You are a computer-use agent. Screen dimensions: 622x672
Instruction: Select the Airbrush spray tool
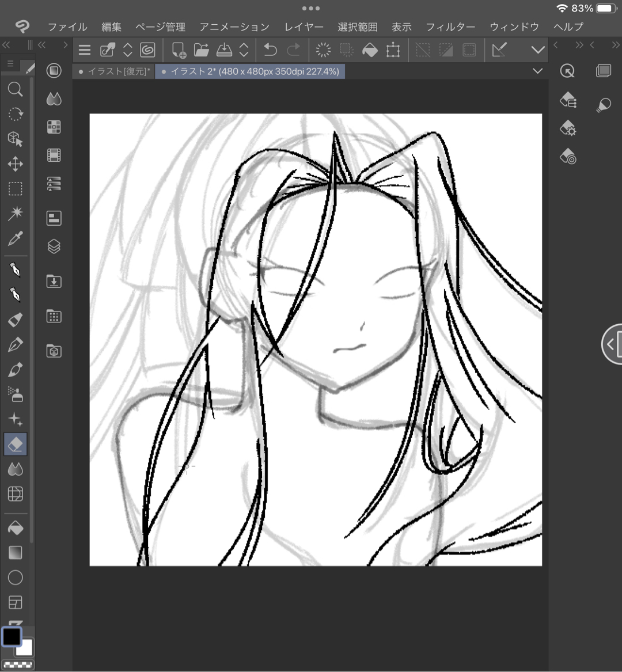(x=16, y=394)
